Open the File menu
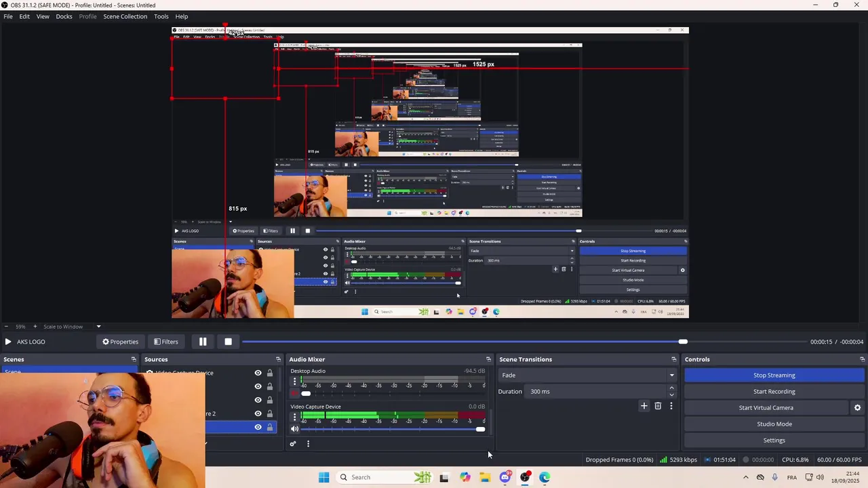 [x=8, y=16]
